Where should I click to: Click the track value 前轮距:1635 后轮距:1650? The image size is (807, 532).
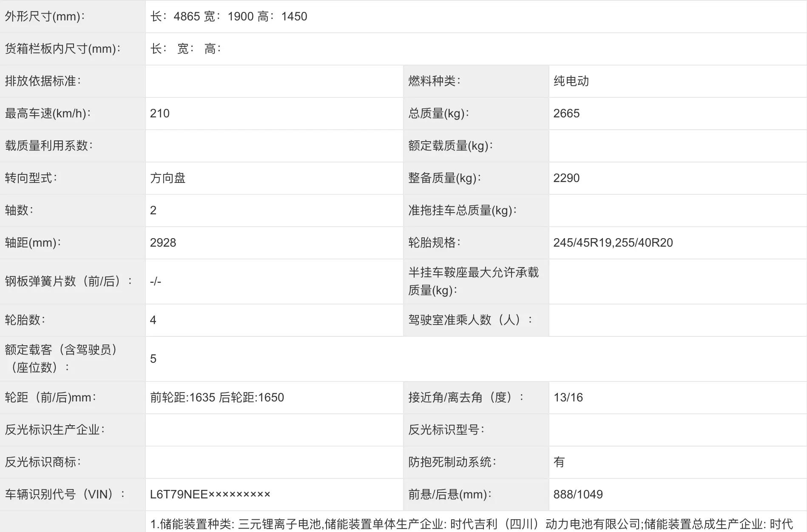point(217,398)
